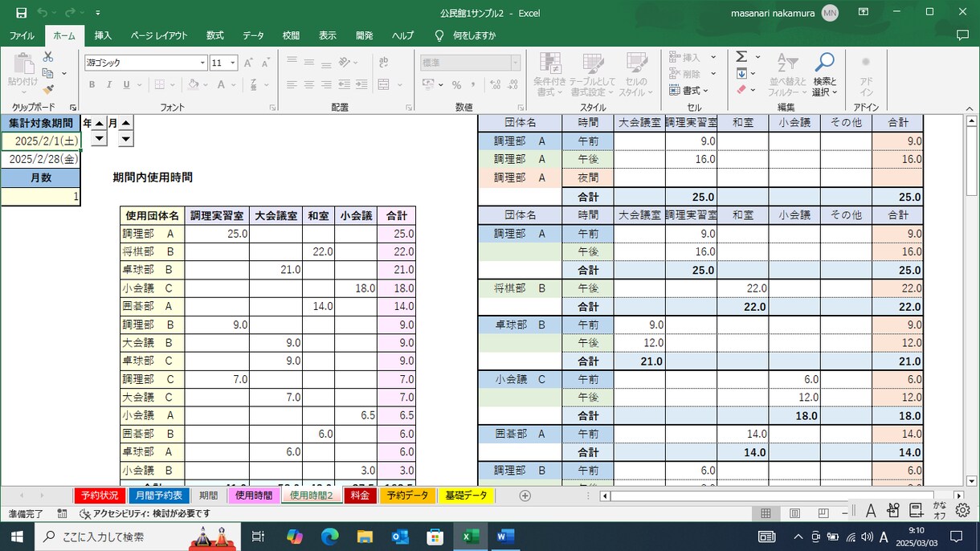The image size is (980, 551).
Task: Click the Undo arrow in quick access toolbar
Action: (42, 13)
